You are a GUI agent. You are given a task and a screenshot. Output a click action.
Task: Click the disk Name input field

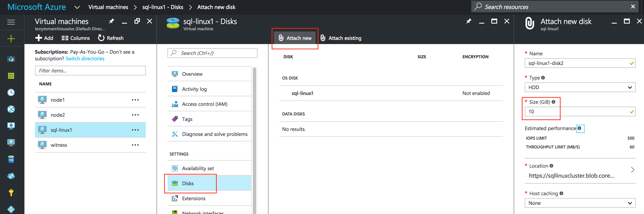[580, 63]
